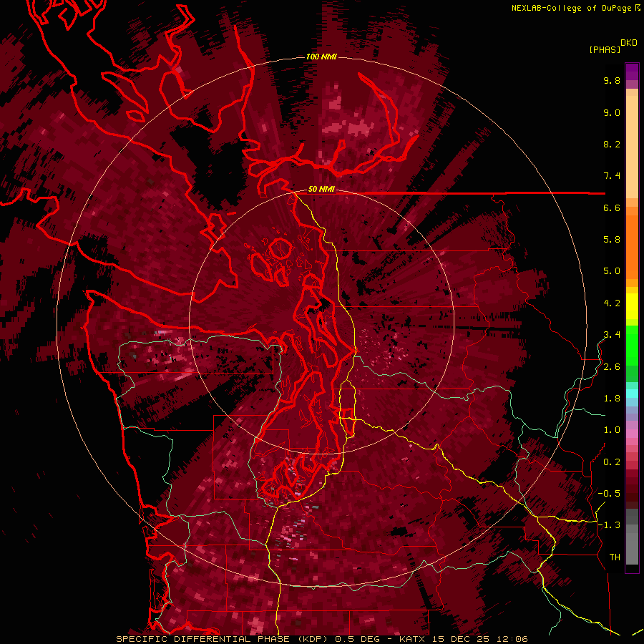
Task: Click the 7.4 scale value
Action: pyautogui.click(x=612, y=176)
